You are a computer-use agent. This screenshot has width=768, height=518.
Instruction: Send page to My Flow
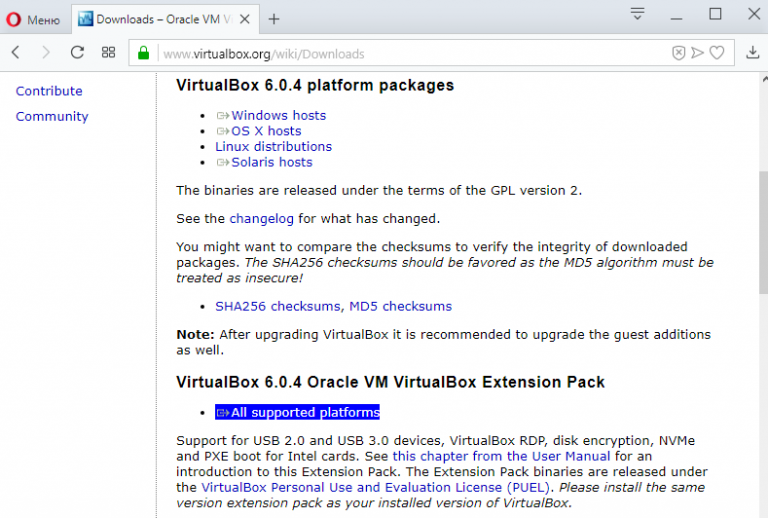(697, 53)
